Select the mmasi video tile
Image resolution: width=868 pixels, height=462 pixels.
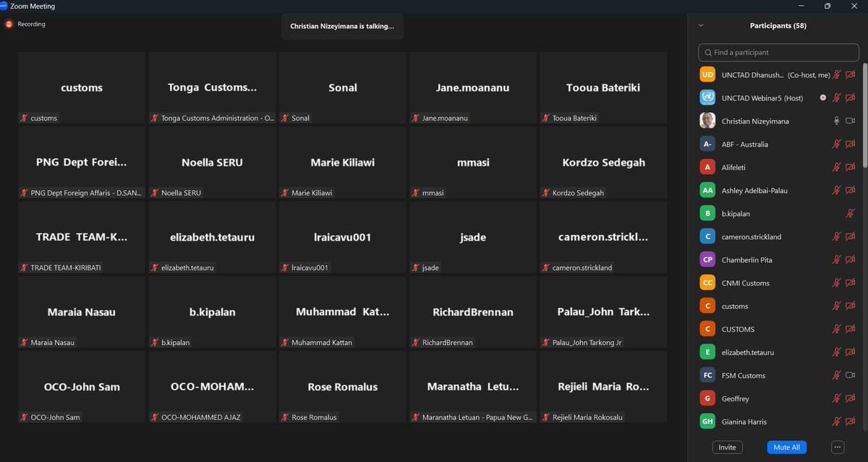coord(473,162)
